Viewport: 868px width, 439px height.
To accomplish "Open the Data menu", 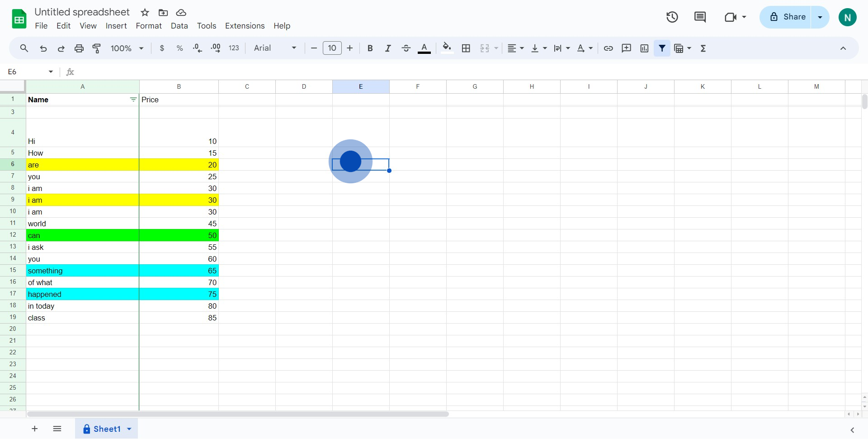I will pyautogui.click(x=179, y=26).
